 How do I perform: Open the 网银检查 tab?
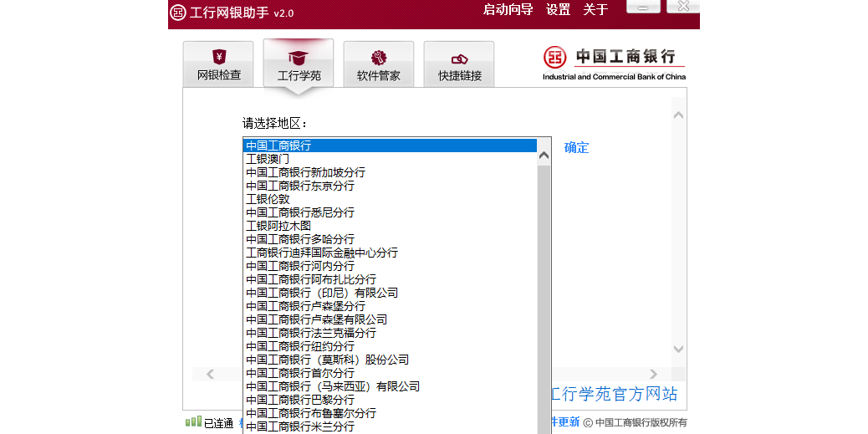tap(218, 64)
